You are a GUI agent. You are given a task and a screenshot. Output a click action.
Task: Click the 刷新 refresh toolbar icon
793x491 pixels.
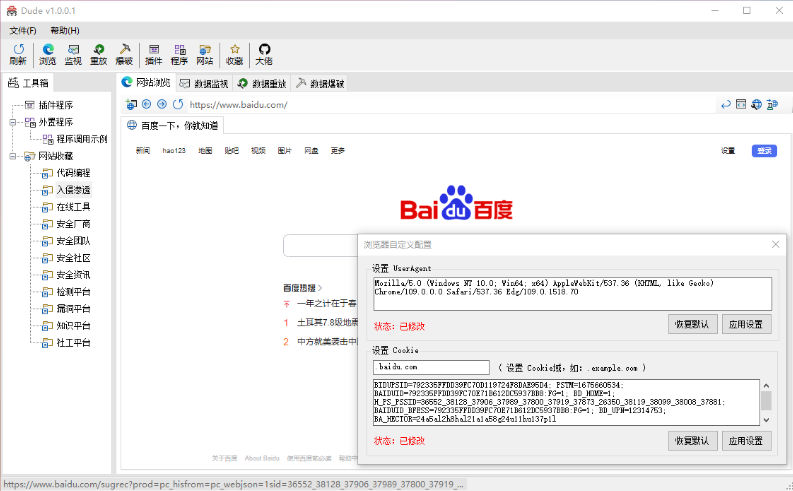point(18,54)
